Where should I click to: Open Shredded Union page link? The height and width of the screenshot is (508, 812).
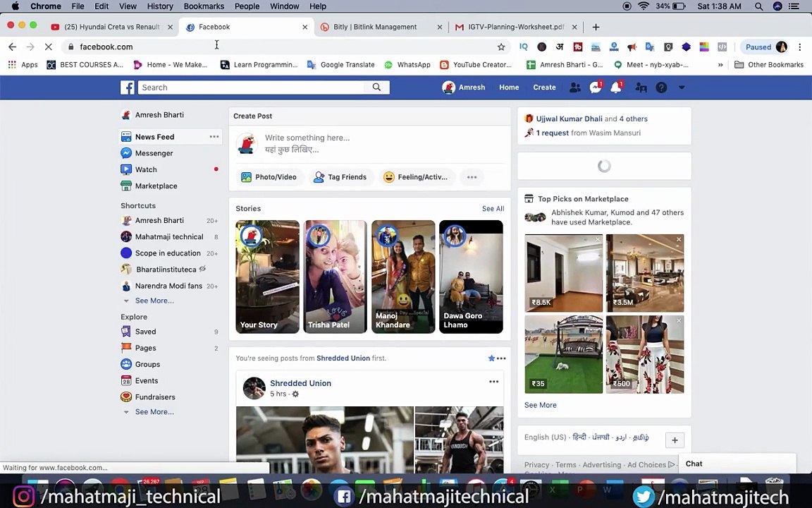pos(300,383)
